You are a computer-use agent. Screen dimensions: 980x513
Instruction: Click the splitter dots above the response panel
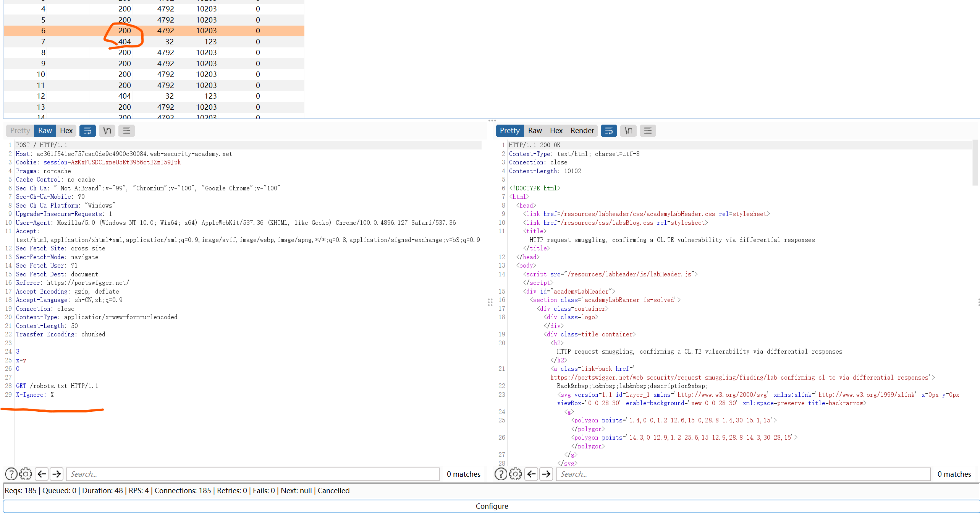pyautogui.click(x=492, y=120)
